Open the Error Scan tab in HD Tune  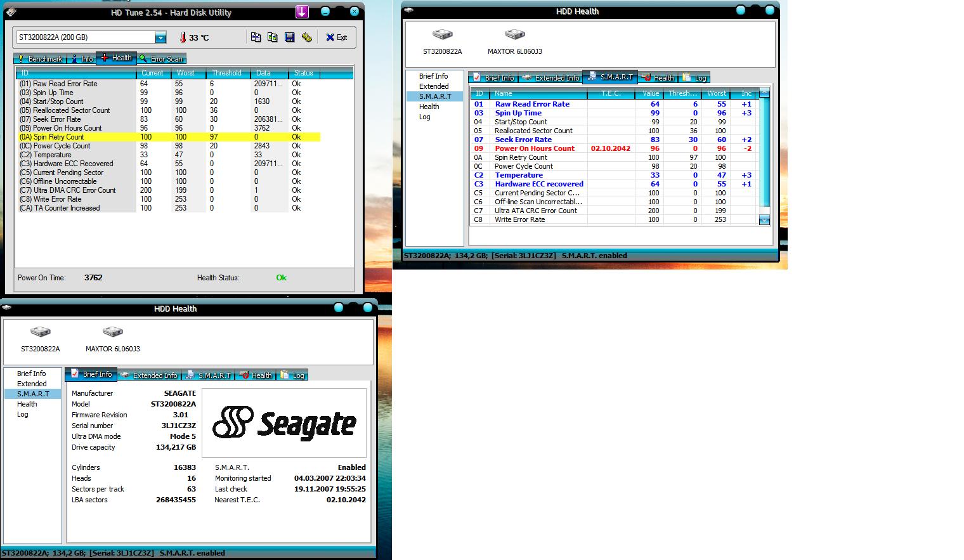point(161,58)
